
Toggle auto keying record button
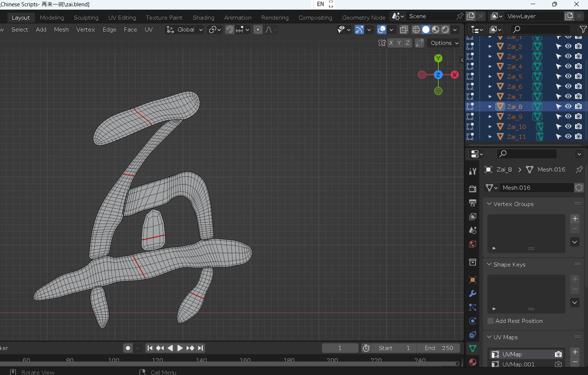(128, 348)
